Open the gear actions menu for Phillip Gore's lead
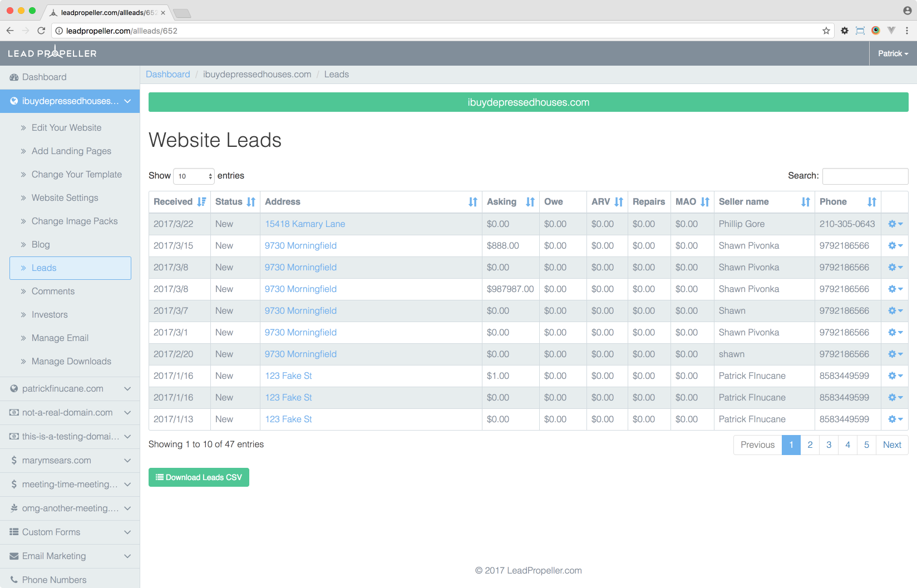917x588 pixels. [x=893, y=224]
